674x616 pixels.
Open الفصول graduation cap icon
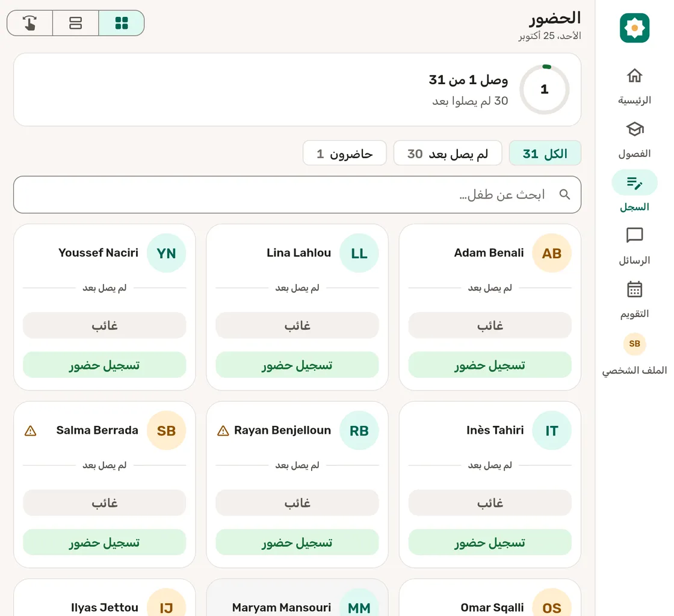[x=634, y=129]
